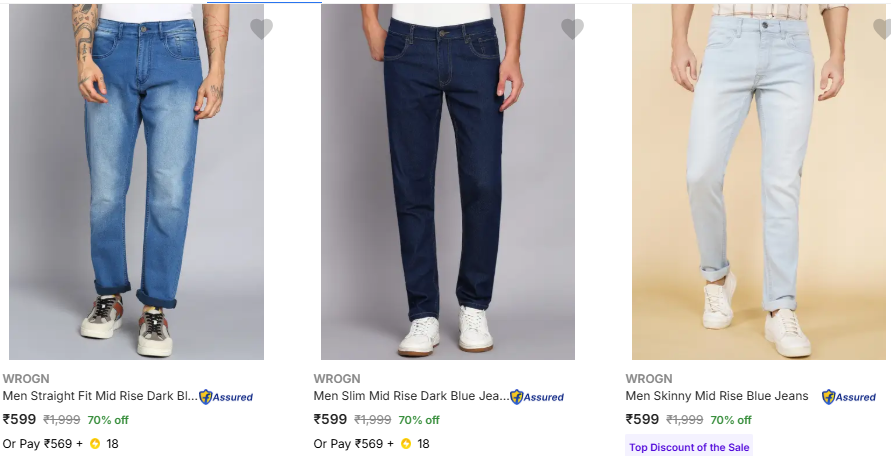Open Men Slim Mid Rise Dark Blue title
Screen dimensions: 891x456
pos(411,396)
